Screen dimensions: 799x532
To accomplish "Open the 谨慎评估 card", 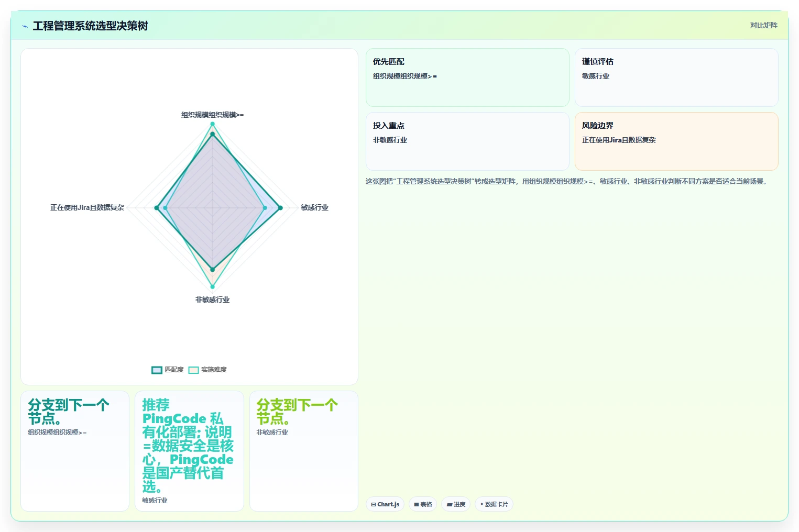I will pyautogui.click(x=676, y=77).
